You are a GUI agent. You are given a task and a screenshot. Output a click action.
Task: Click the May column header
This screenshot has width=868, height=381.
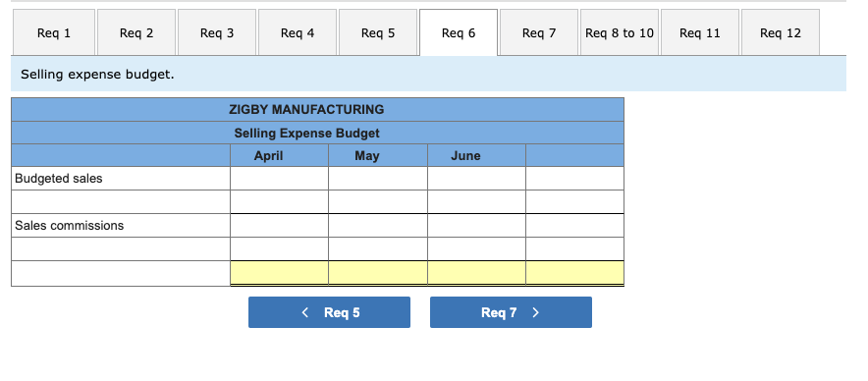point(378,155)
